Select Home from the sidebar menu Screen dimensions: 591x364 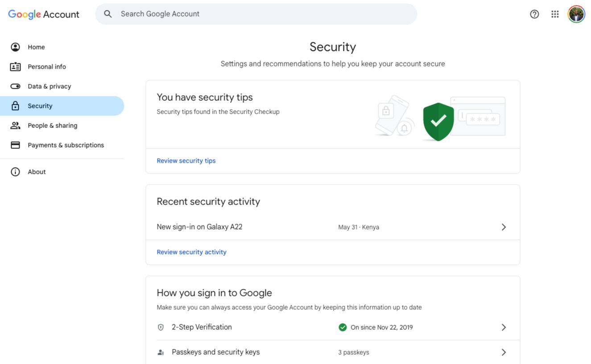[36, 46]
